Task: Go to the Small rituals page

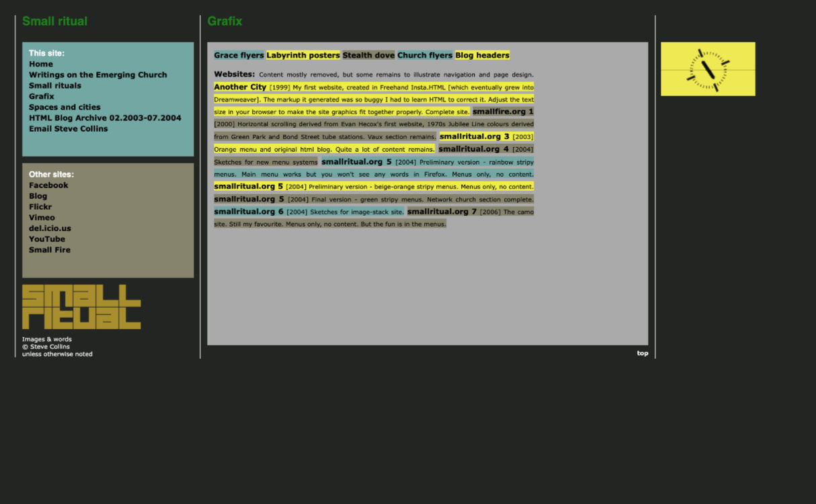Action: (x=54, y=86)
